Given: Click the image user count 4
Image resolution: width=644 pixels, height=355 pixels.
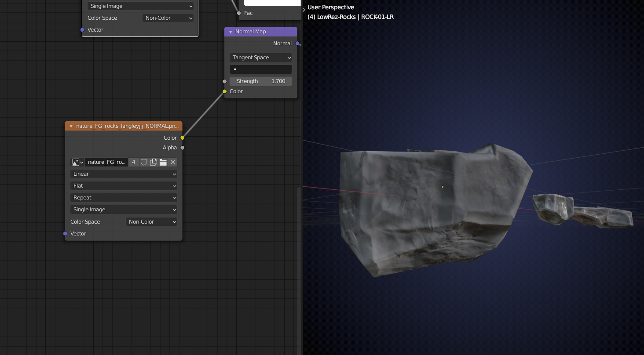Looking at the screenshot, I should coord(134,162).
